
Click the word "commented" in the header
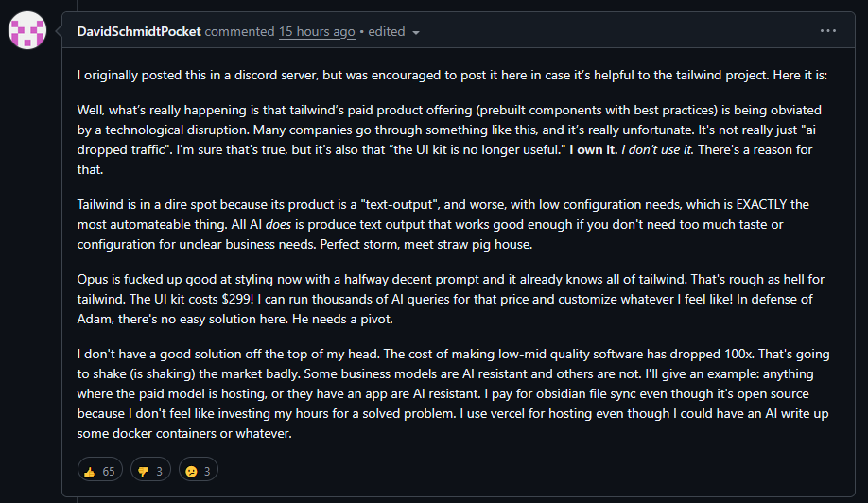tap(239, 32)
